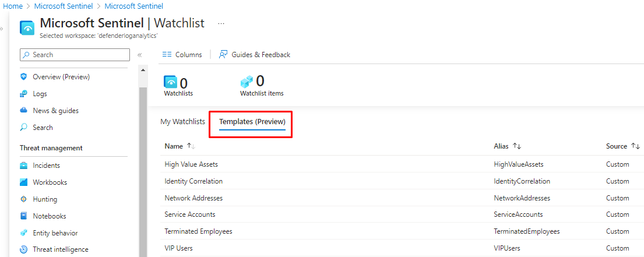Click Guides & Feedback in the toolbar
The width and height of the screenshot is (644, 257).
tap(254, 55)
